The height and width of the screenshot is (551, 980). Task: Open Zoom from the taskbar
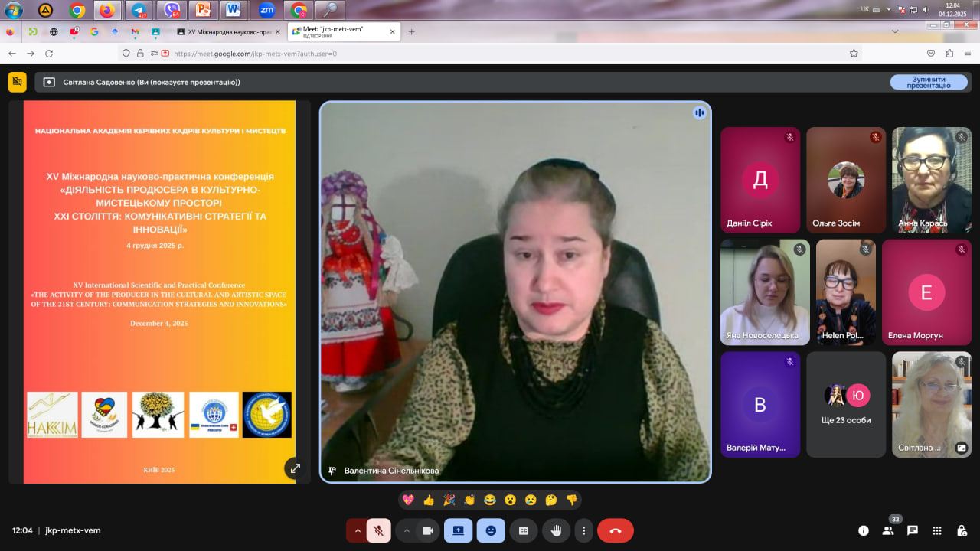coord(266,11)
